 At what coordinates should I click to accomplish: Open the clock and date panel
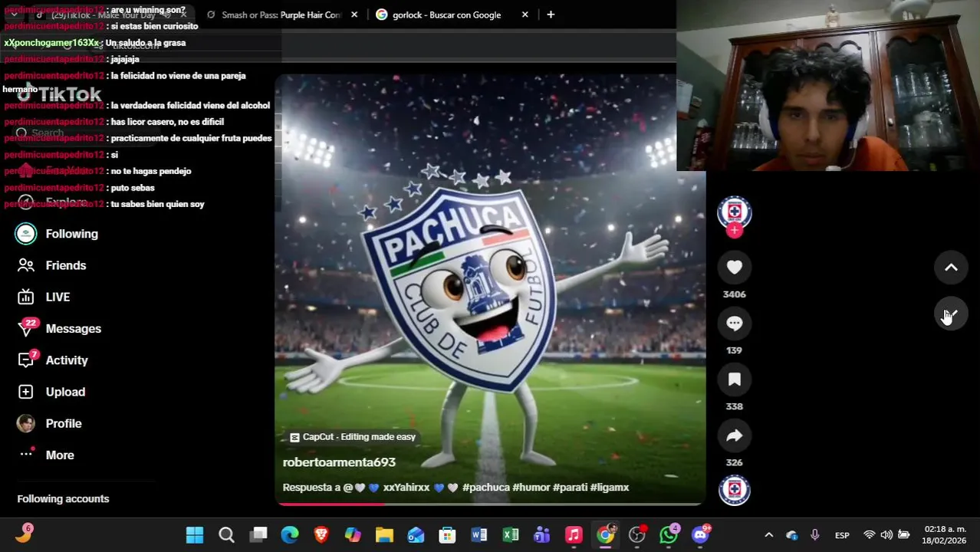(945, 535)
